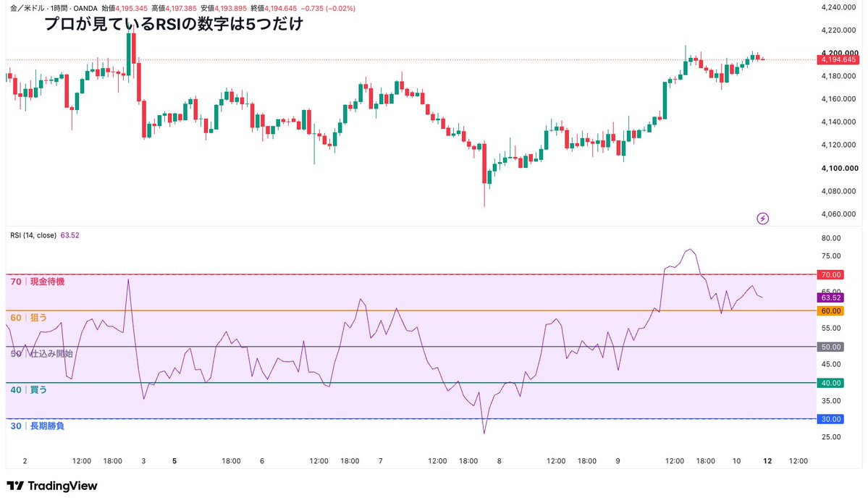The width and height of the screenshot is (868, 503).
Task: Click the date label 9 on time axis
Action: pos(618,461)
